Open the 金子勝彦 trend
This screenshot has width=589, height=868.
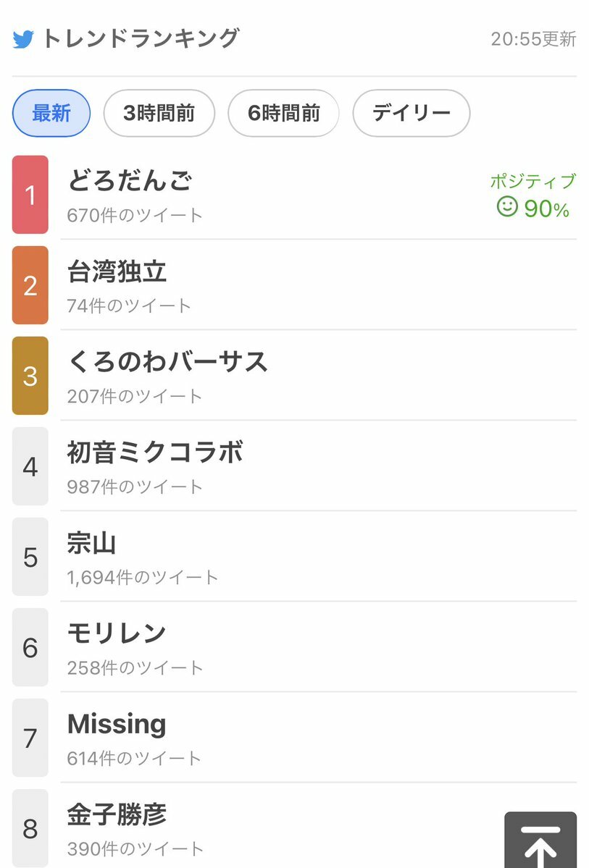pos(117,814)
